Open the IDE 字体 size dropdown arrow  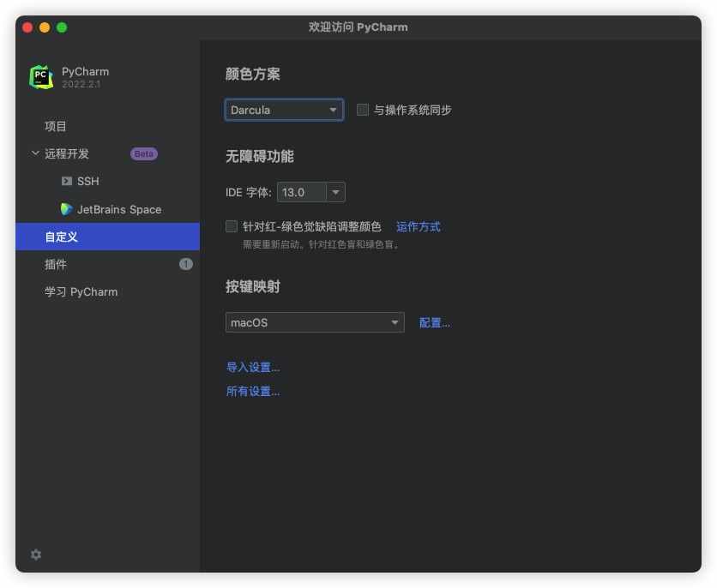click(x=335, y=192)
